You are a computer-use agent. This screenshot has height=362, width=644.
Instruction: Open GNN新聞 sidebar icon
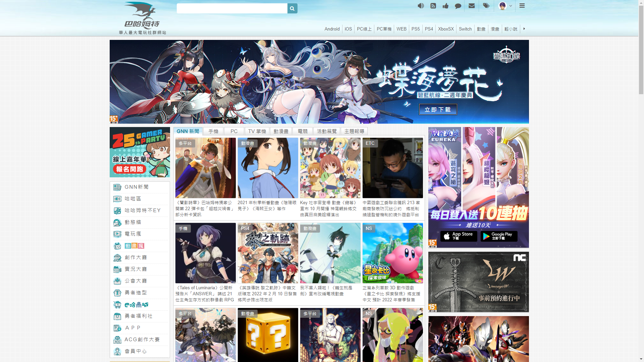point(117,187)
